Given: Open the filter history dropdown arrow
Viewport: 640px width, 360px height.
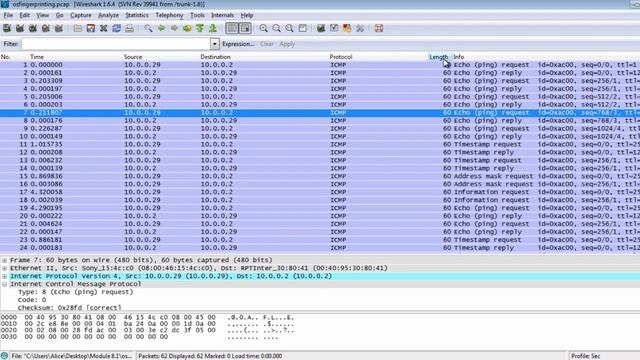Looking at the screenshot, I should coord(215,44).
